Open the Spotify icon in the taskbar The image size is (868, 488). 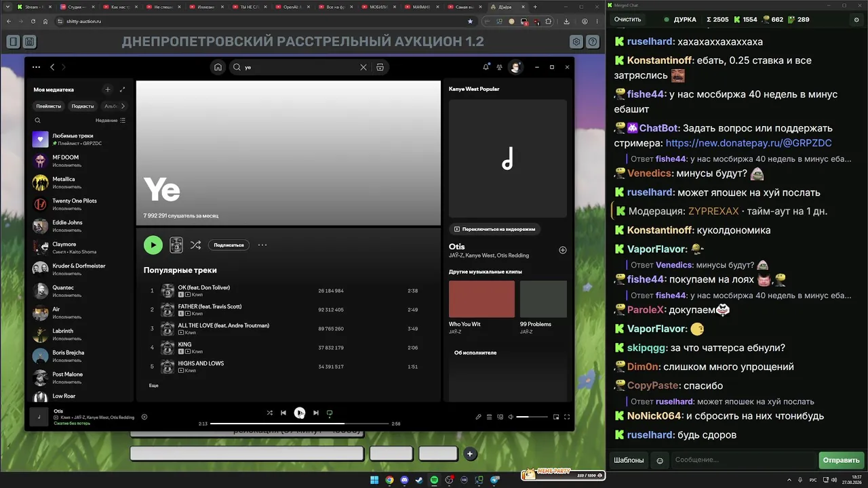click(435, 480)
